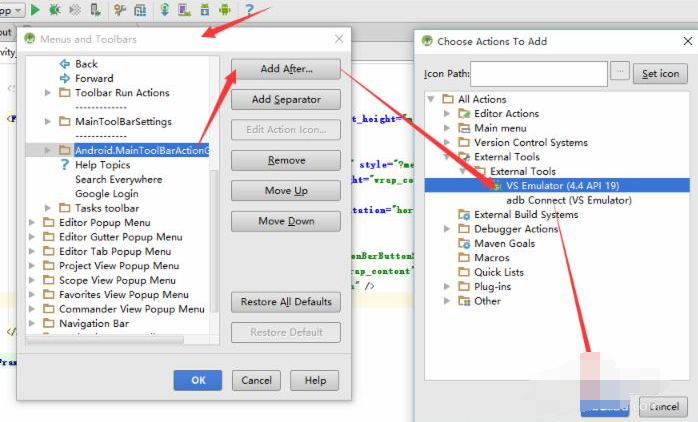Click the Icon Path text field
The width and height of the screenshot is (698, 422).
click(539, 74)
